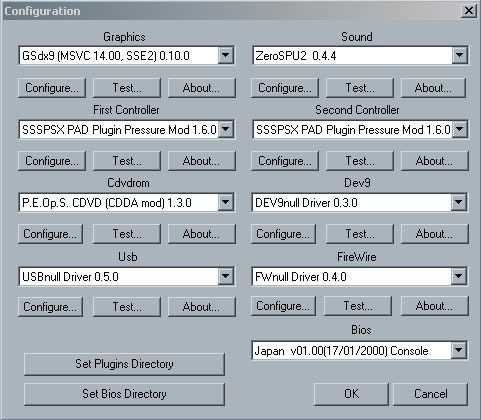
Task: Open the Sound plugin dropdown list
Action: coord(459,55)
